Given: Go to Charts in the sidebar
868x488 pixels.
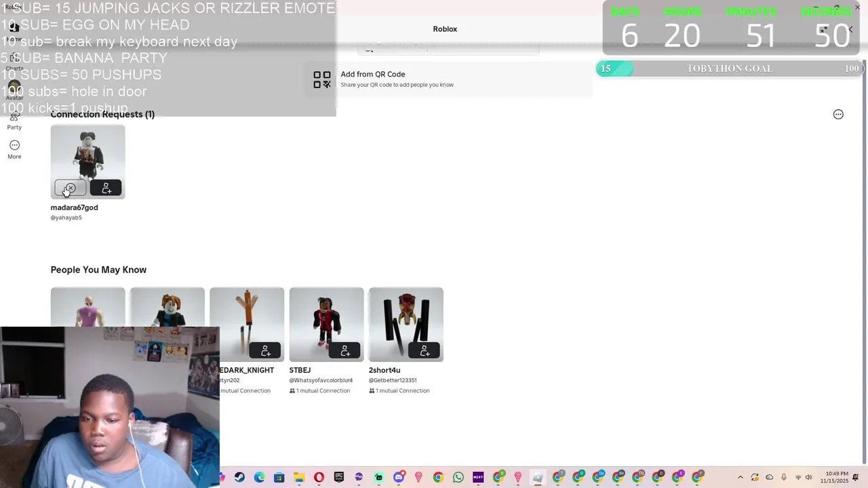Looking at the screenshot, I should pyautogui.click(x=14, y=63).
